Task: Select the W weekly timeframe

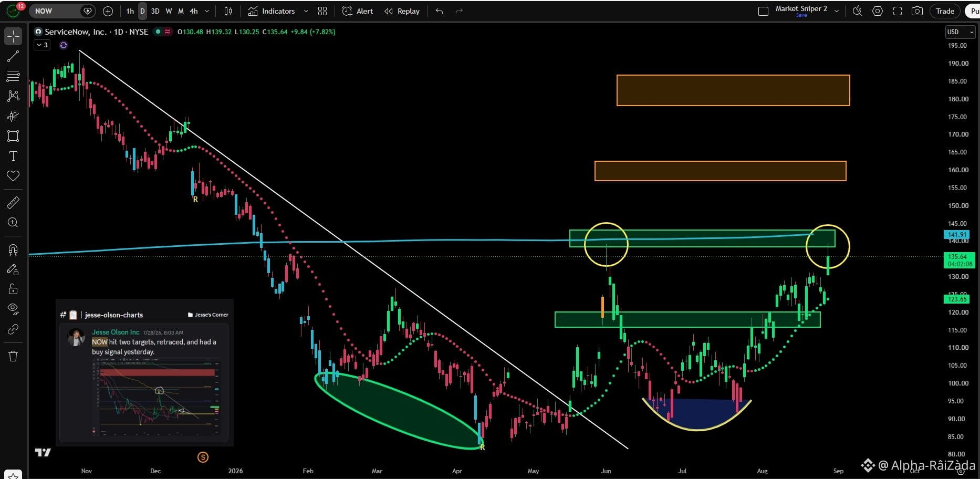Action: [169, 11]
